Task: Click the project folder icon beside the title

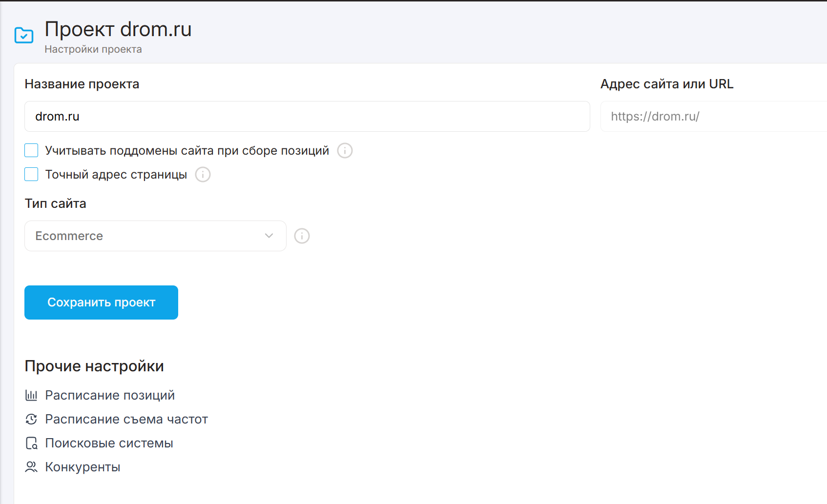Action: 24,35
